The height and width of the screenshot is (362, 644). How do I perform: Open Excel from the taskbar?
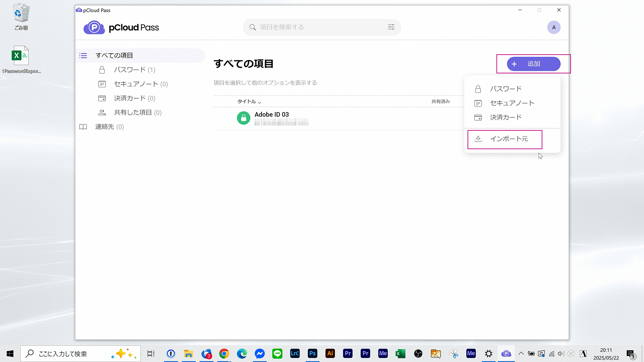[400, 354]
